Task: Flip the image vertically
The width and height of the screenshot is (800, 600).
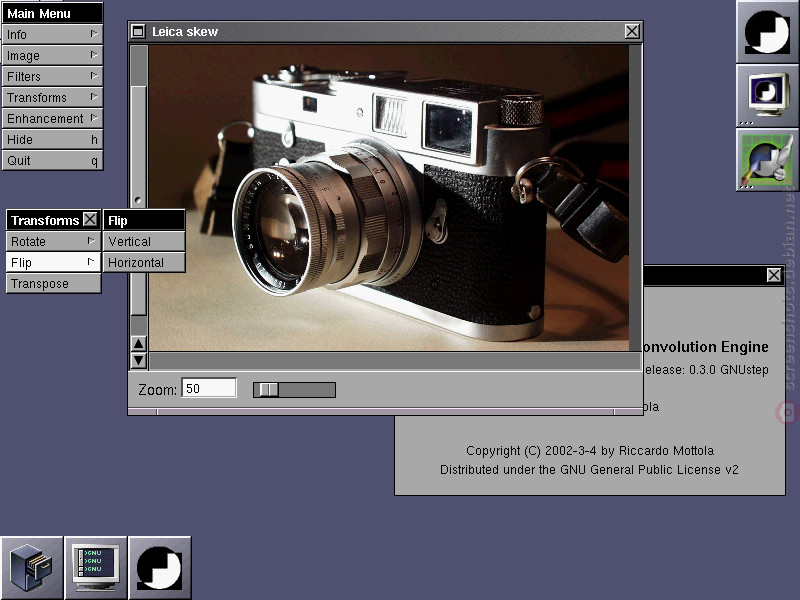Action: [x=144, y=241]
